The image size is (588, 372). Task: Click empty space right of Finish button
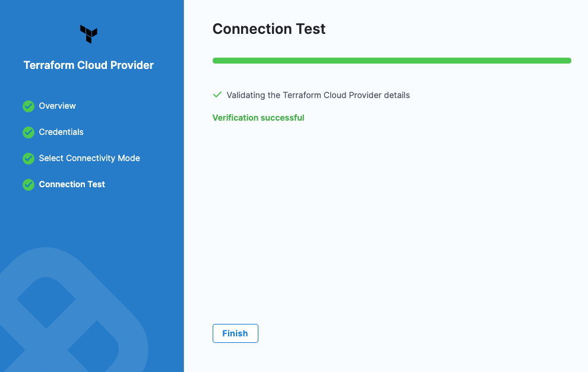[416, 333]
